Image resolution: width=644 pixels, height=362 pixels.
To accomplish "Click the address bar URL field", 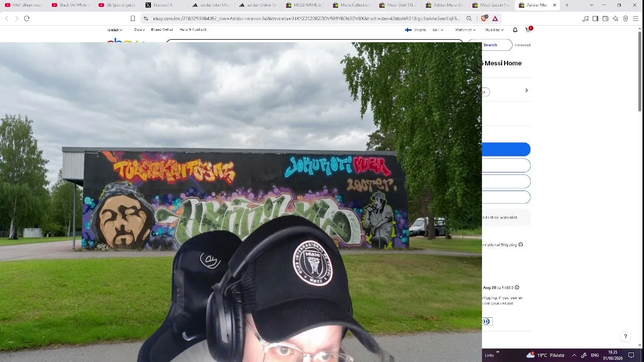I will pos(306,19).
